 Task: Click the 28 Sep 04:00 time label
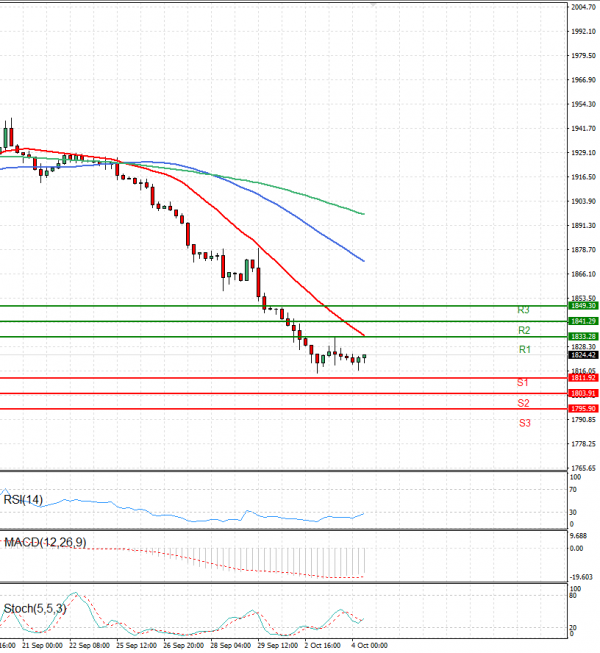click(x=231, y=646)
